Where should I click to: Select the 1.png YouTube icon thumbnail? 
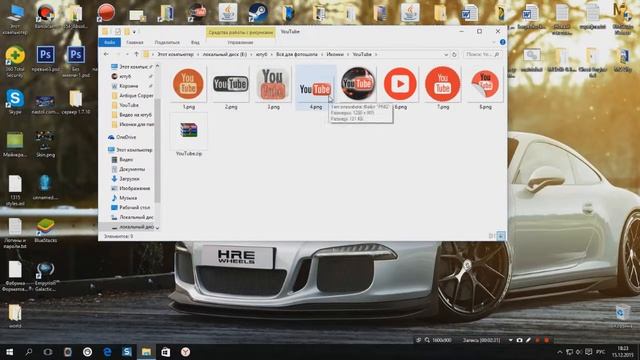188,84
